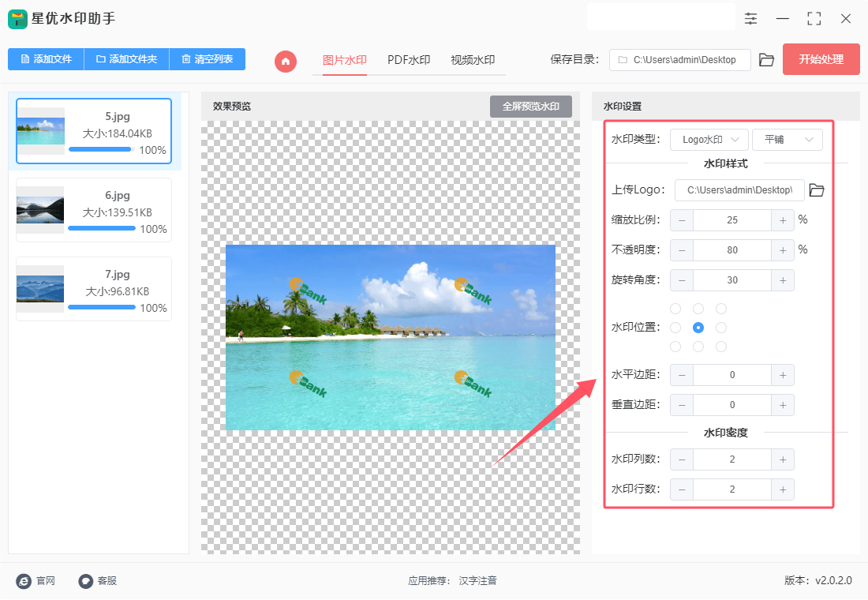The image size is (868, 600).
Task: Decrease 水印列数 with minus button
Action: pos(682,459)
